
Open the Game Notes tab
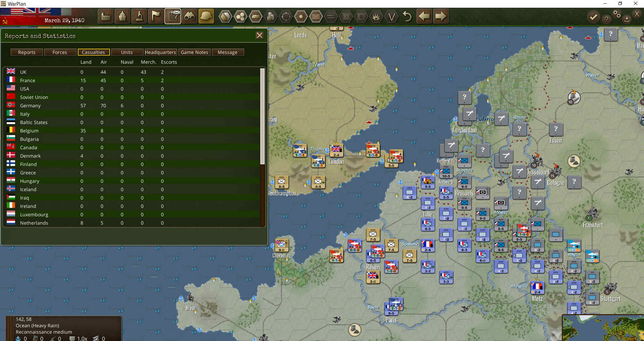click(195, 52)
